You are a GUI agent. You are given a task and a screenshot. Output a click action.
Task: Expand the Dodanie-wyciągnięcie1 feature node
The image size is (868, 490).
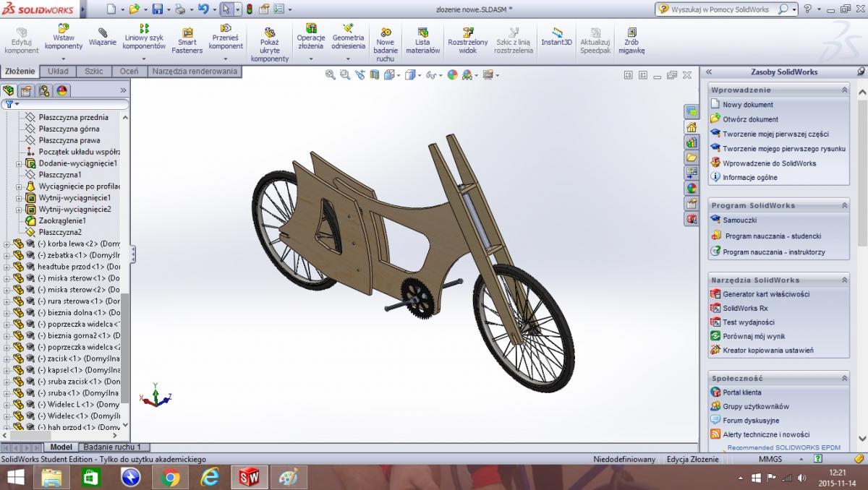(x=19, y=163)
